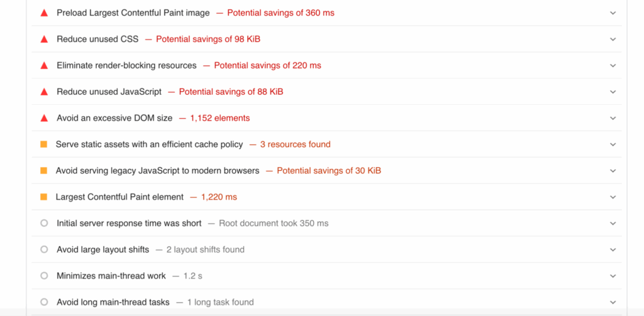This screenshot has width=644, height=316.
Task: Expand the Reduce unused CSS chevron
Action: 613,39
